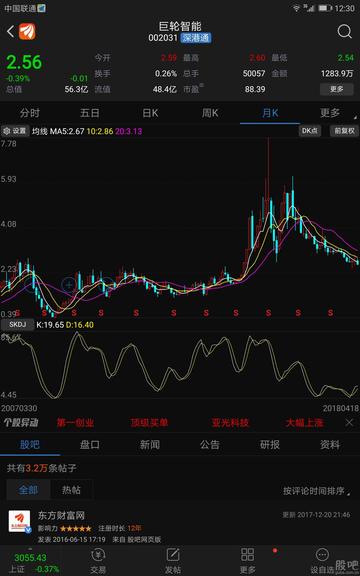Image resolution: width=360 pixels, height=576 pixels.
Task: Open the Eastmoney orange logo icon
Action: click(28, 32)
